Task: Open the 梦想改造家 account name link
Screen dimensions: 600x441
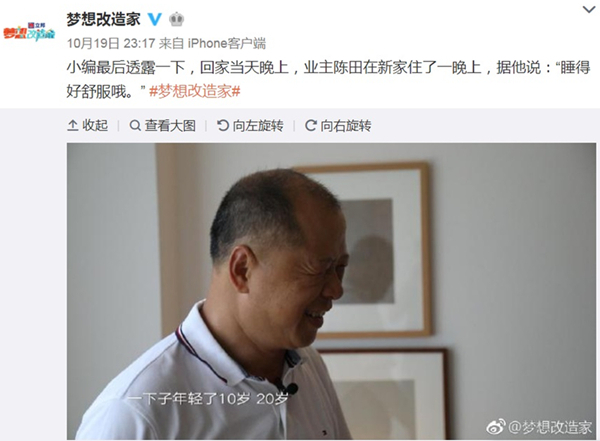Action: pyautogui.click(x=104, y=19)
